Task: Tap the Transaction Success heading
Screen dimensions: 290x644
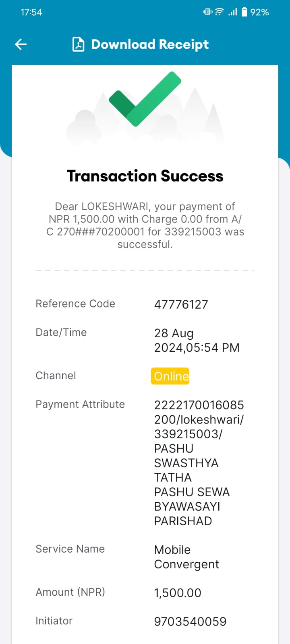Action: [145, 176]
